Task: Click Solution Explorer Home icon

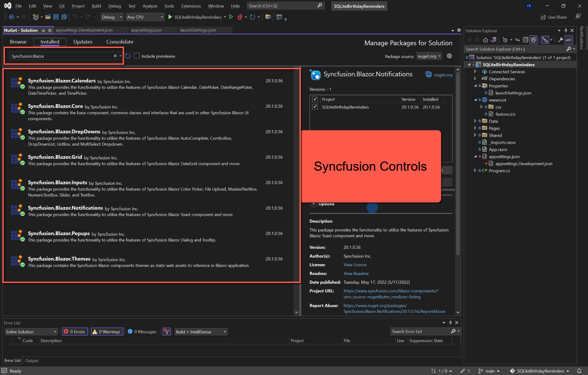Action: click(486, 40)
